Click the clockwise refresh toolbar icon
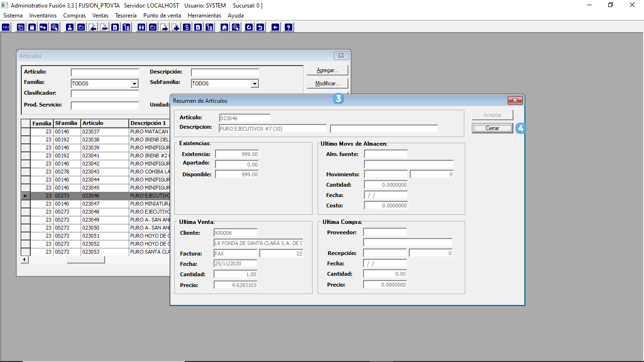This screenshot has width=644, height=362. tap(249, 27)
